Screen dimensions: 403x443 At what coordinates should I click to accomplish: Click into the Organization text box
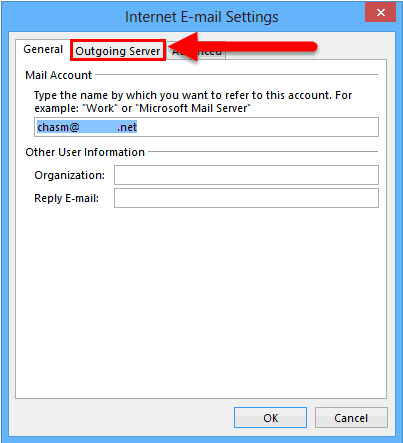coord(246,175)
